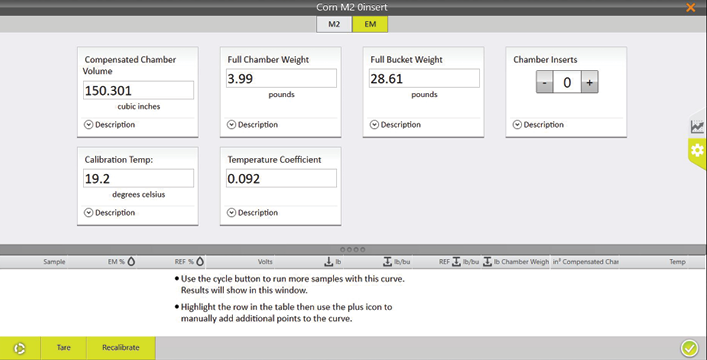Open the graph chart side tab

coord(697,126)
